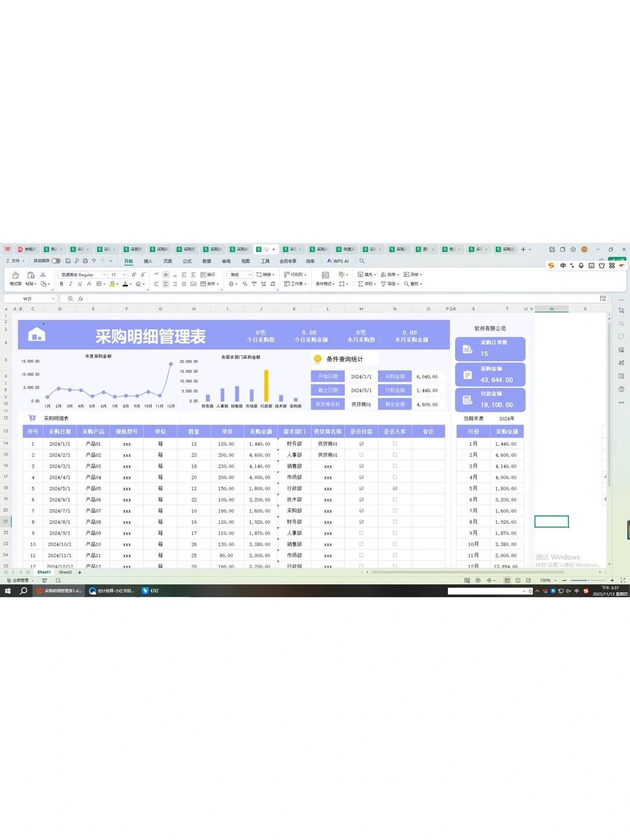Click the user avatar icon in title bar
The image size is (630, 840).
coord(584,249)
